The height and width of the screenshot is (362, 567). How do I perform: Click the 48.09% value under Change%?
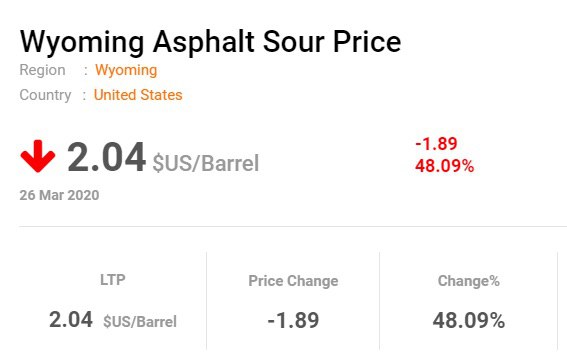pyautogui.click(x=469, y=320)
